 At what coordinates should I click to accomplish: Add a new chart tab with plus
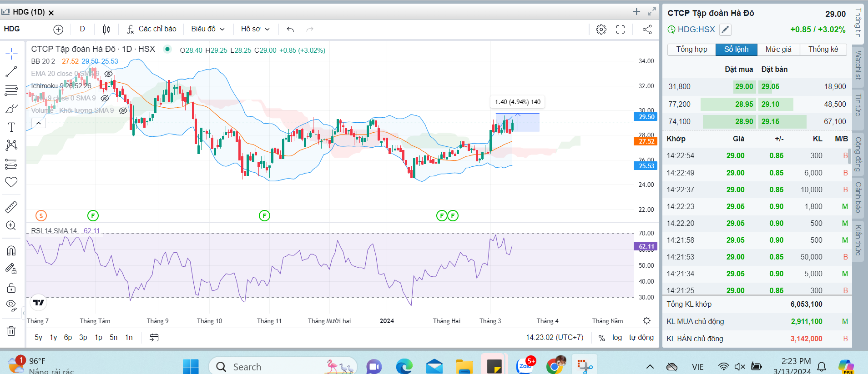tap(636, 12)
